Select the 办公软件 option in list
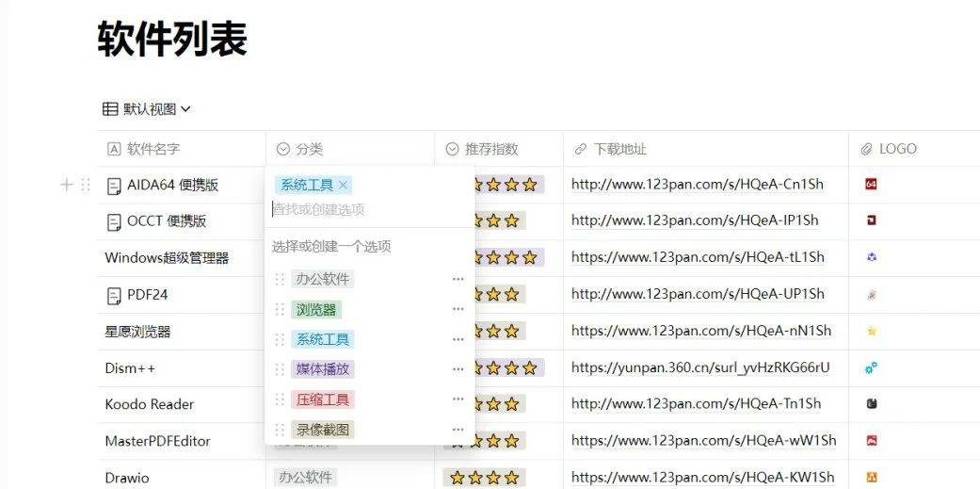Screen dimensions: 980x489 [323, 279]
